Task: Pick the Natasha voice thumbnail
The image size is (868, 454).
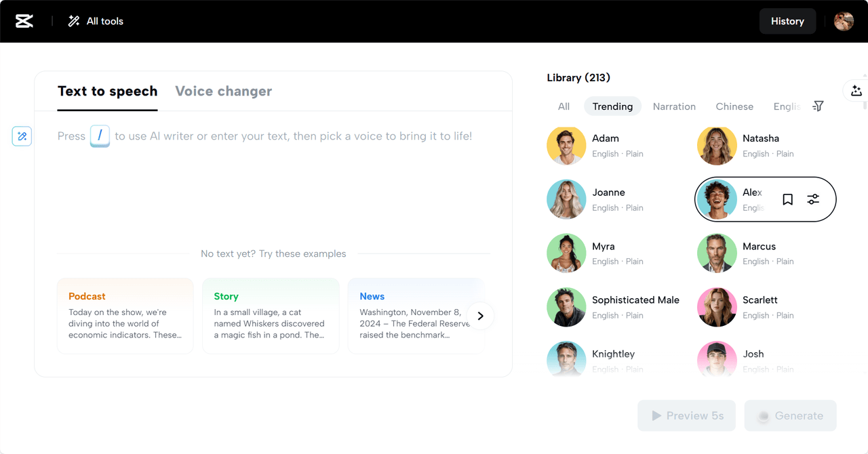Action: tap(717, 146)
